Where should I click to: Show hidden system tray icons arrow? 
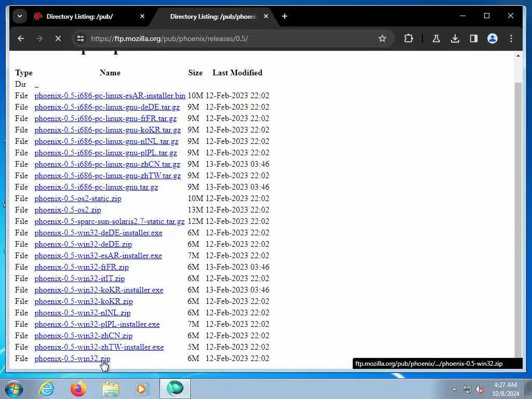point(454,389)
